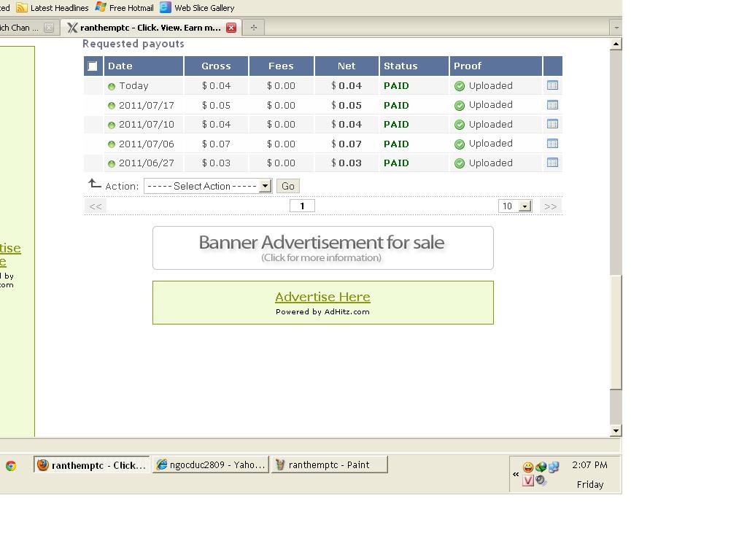Click green status dot beside 2011/07/06
The width and height of the screenshot is (747, 560).
[112, 144]
